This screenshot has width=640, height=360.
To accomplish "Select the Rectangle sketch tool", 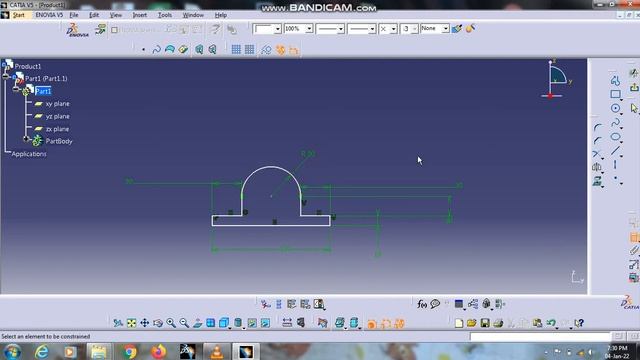I will pos(615,94).
